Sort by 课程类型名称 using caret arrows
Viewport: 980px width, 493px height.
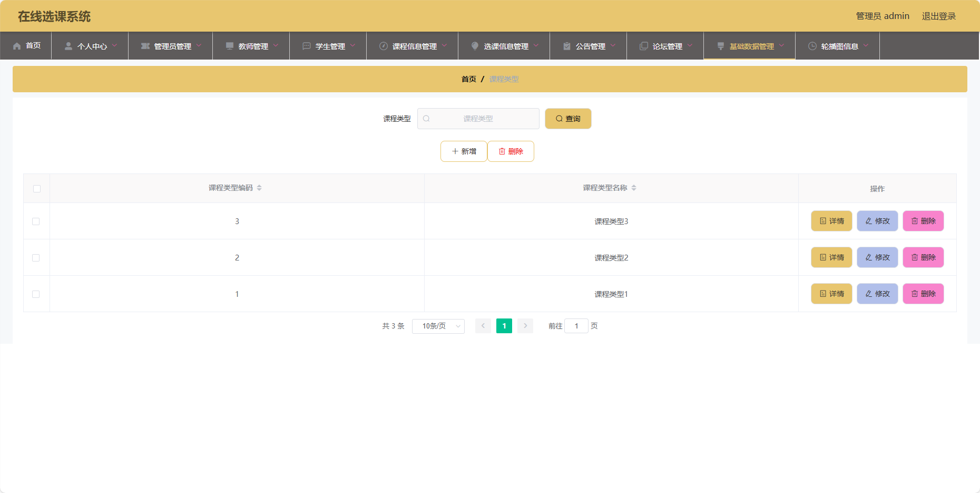[x=634, y=188]
